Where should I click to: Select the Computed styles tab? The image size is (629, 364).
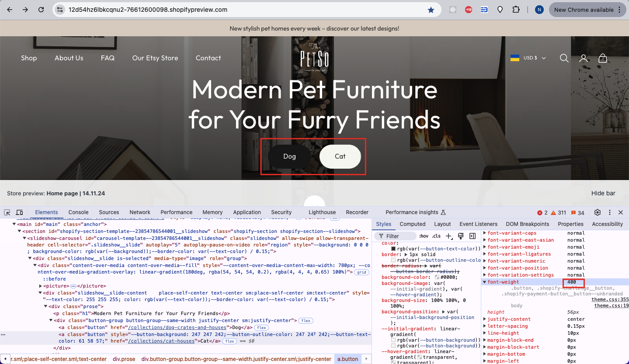[x=413, y=224]
